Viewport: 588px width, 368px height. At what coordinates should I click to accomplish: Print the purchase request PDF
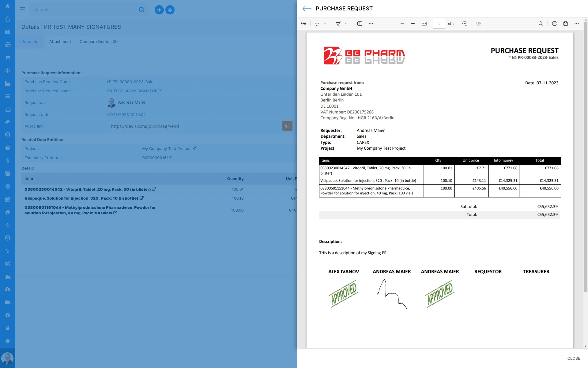click(x=555, y=24)
